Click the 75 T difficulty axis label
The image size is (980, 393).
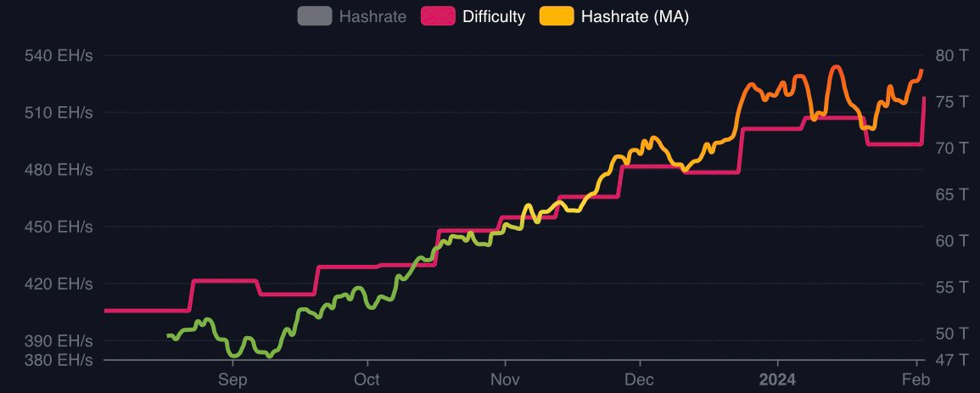(x=952, y=102)
